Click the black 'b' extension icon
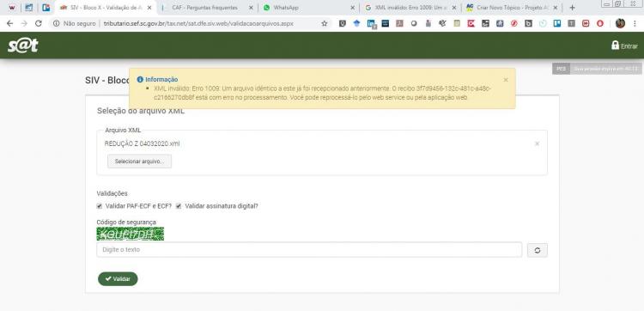Screen dimensions: 644x311 529,24
